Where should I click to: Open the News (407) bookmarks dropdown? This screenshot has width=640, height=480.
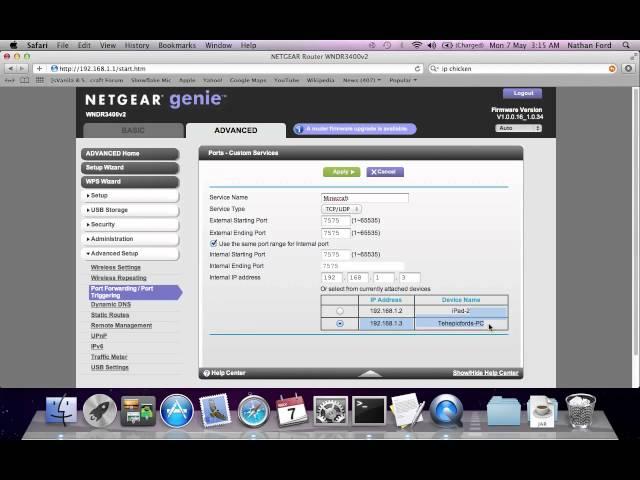coord(362,80)
